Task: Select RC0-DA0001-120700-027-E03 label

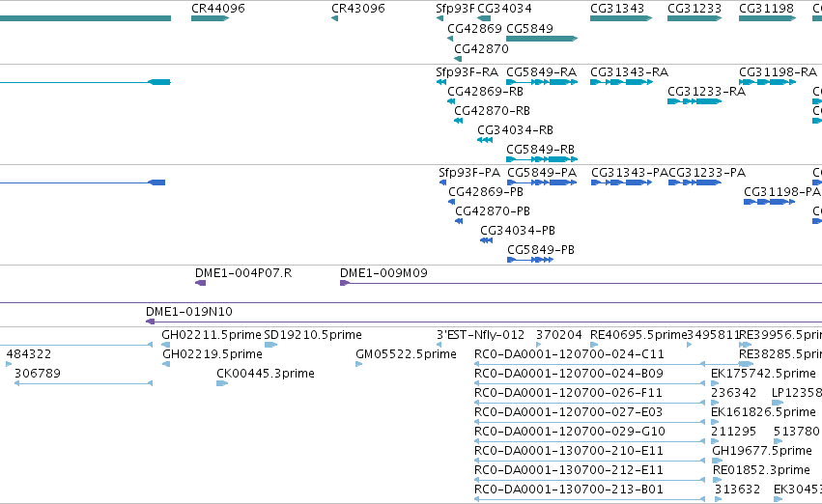Action: click(x=568, y=412)
